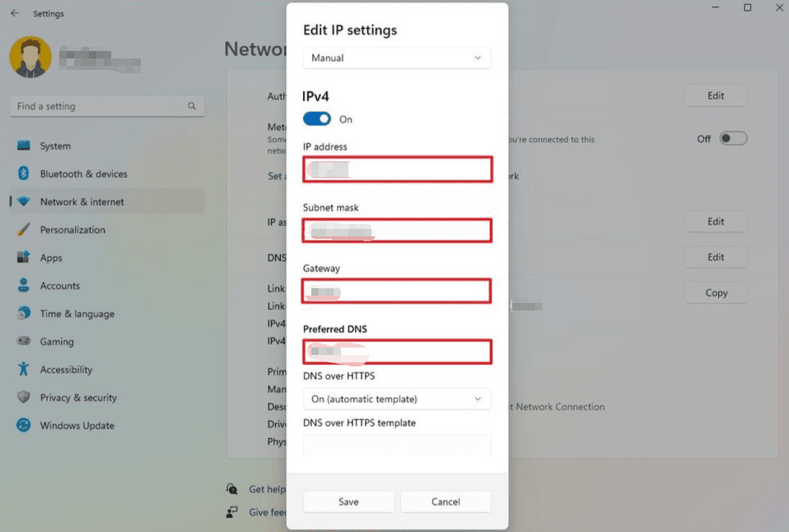Open the Manual IP settings dropdown
789x532 pixels.
point(397,58)
